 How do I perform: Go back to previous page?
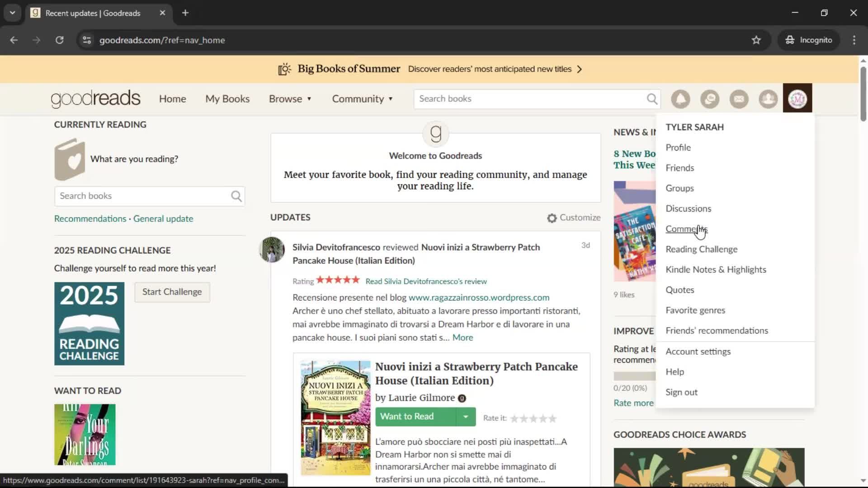click(x=14, y=40)
